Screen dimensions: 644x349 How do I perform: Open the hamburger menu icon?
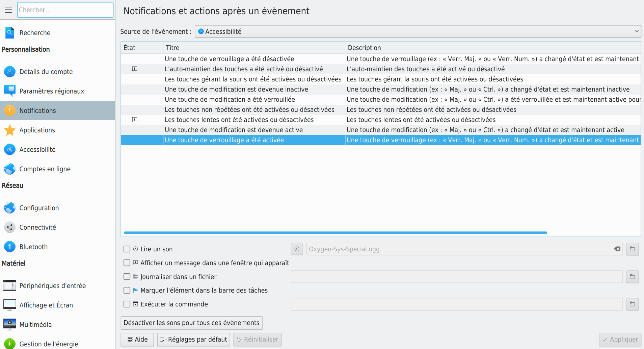[x=8, y=10]
